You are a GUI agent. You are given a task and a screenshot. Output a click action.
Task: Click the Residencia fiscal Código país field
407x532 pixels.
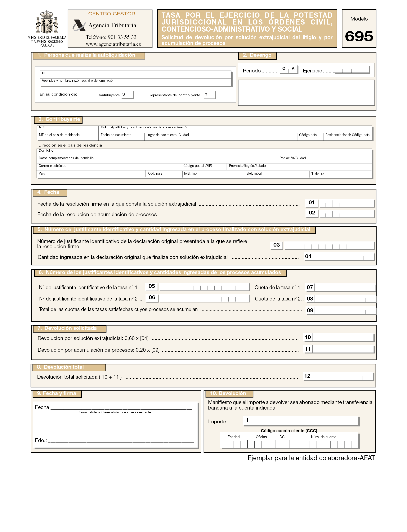pos(348,136)
